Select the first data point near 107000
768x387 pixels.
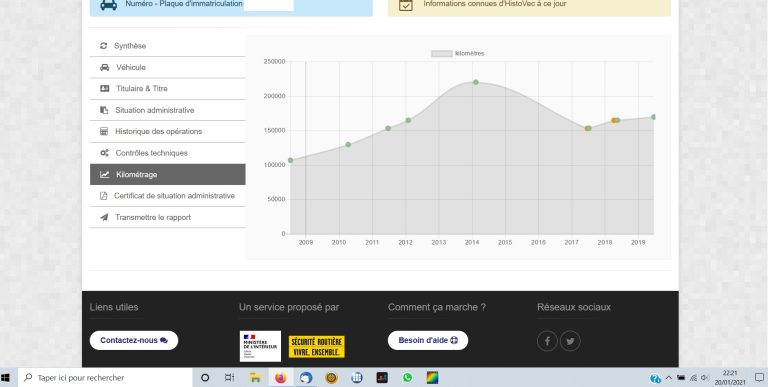click(x=290, y=160)
